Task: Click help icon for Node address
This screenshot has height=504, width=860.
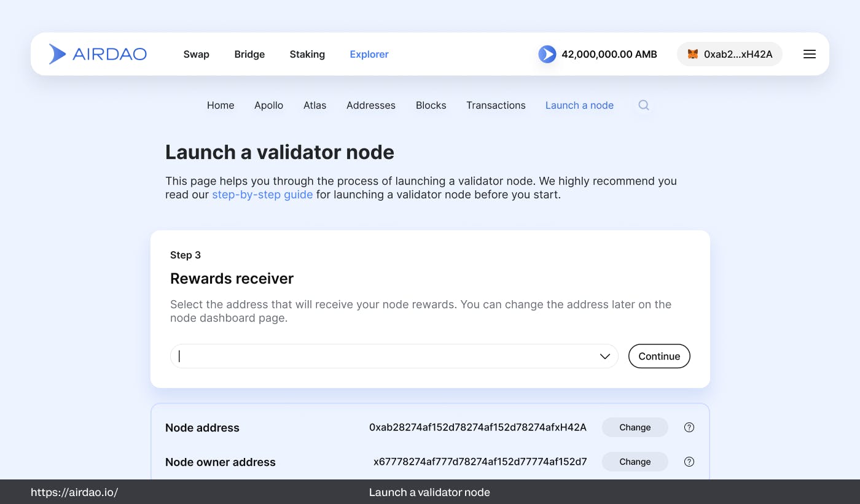Action: point(689,427)
